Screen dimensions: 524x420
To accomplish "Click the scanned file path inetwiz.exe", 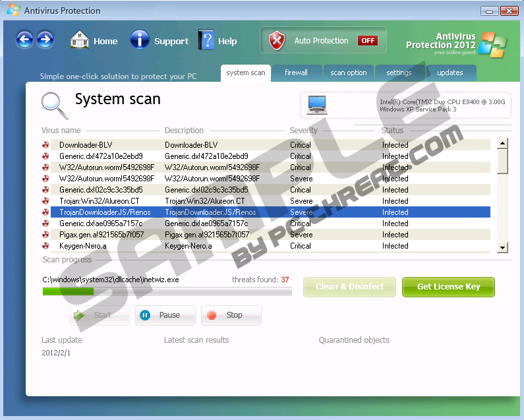I will click(x=111, y=280).
